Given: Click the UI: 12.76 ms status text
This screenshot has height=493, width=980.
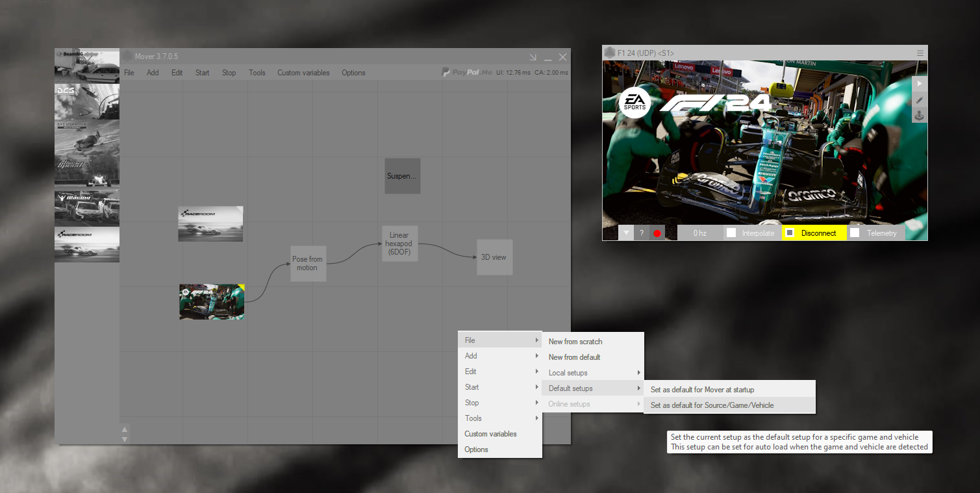Looking at the screenshot, I should click(513, 73).
